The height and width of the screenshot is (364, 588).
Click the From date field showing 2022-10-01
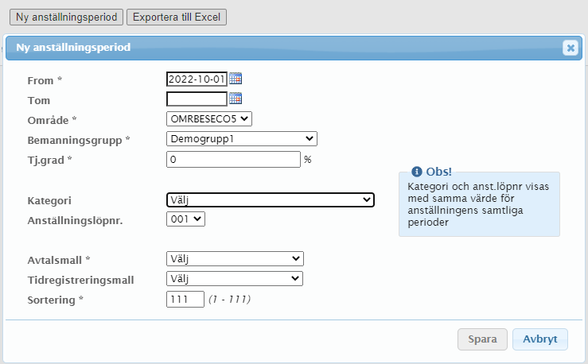[197, 79]
